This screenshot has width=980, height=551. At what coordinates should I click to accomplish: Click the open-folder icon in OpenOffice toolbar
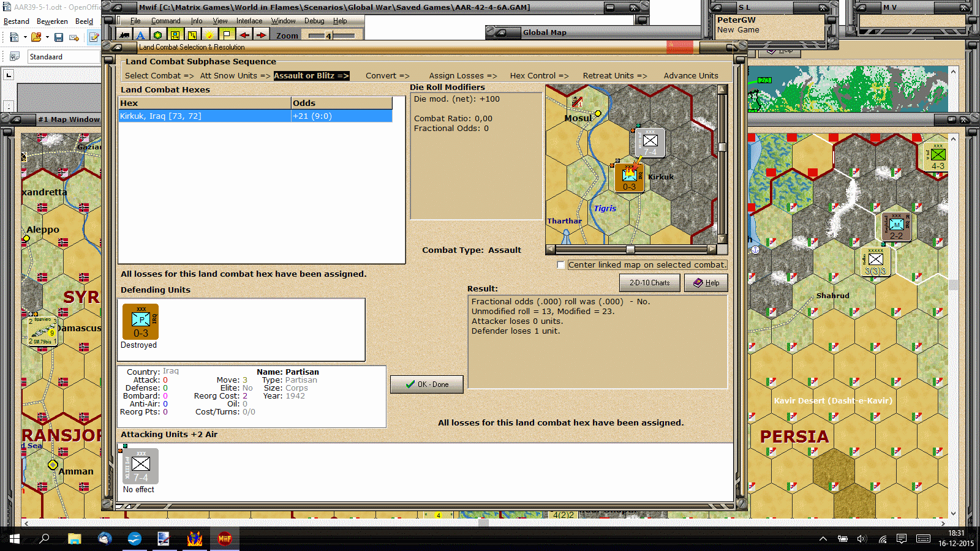coord(36,37)
